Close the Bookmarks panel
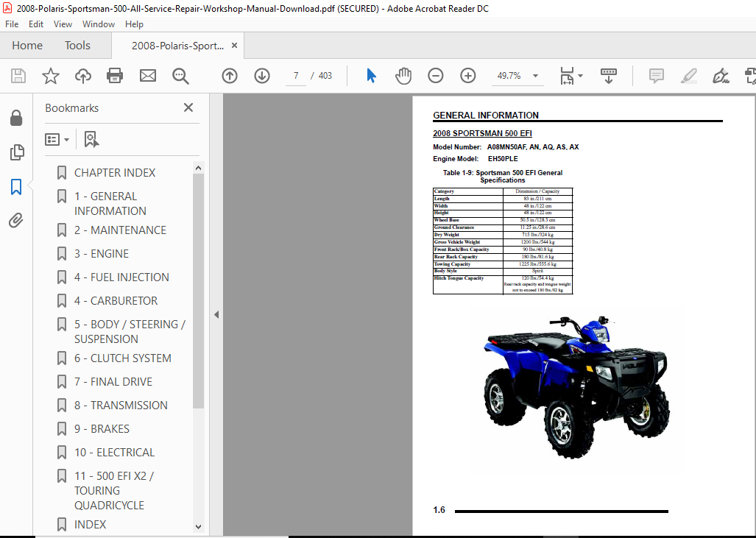The height and width of the screenshot is (538, 756). [x=188, y=107]
